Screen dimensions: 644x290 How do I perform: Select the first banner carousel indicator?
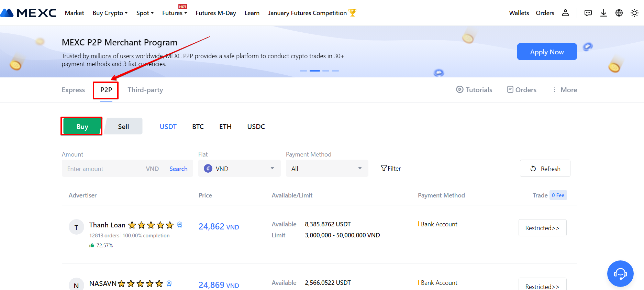point(303,71)
